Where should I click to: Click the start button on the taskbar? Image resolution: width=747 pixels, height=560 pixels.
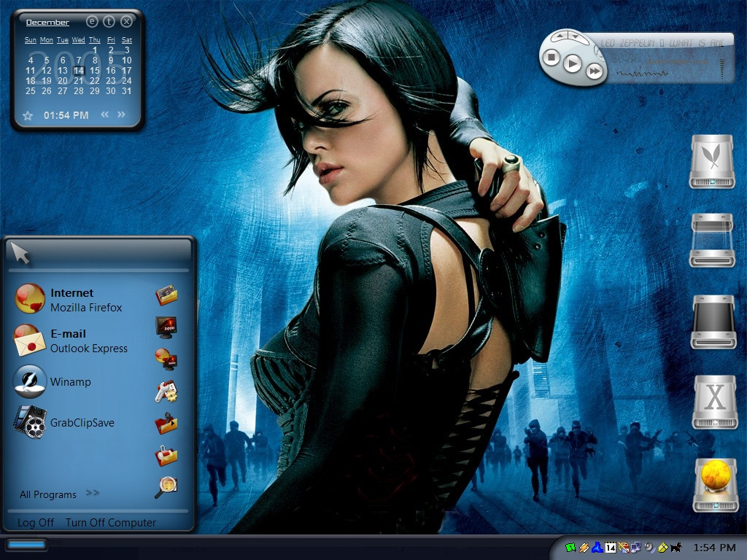pos(26,544)
